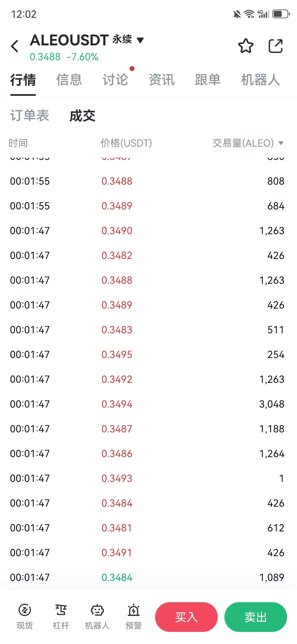Open the share icon at top right
This screenshot has height=644, width=297.
tap(276, 46)
